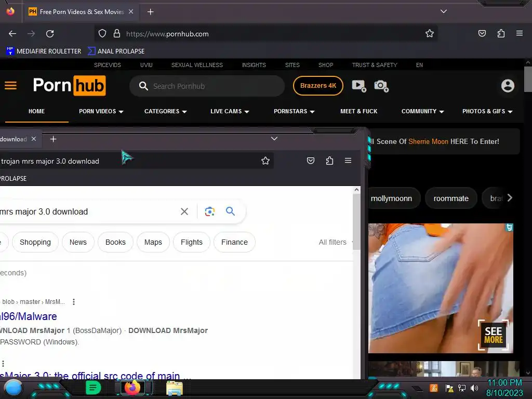
Task: Open All filters on Google results
Action: pyautogui.click(x=332, y=242)
